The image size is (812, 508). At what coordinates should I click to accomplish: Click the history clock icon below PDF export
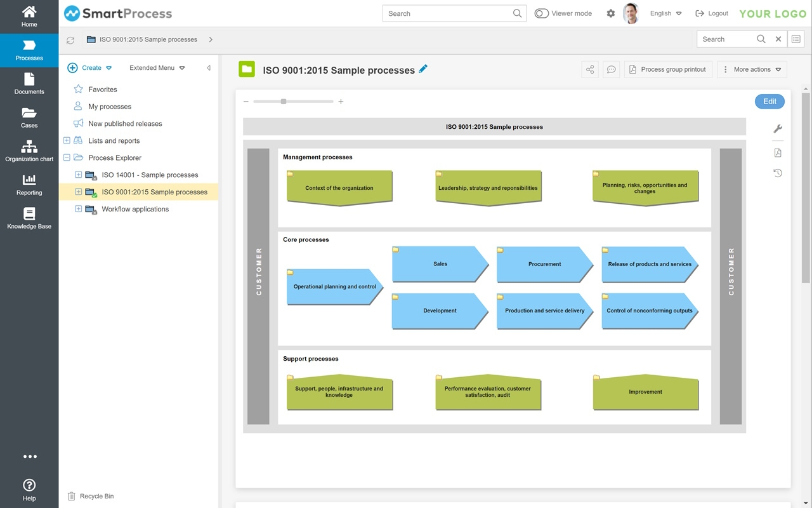point(778,173)
